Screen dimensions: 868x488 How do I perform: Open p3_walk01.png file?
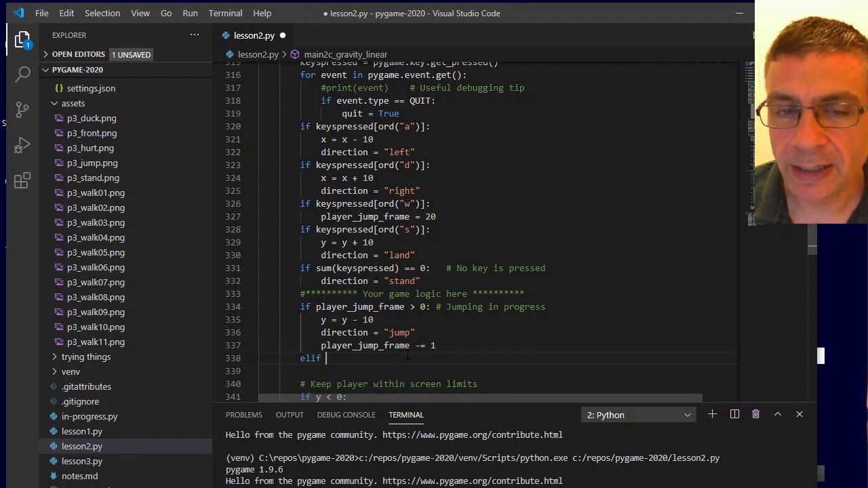click(96, 193)
